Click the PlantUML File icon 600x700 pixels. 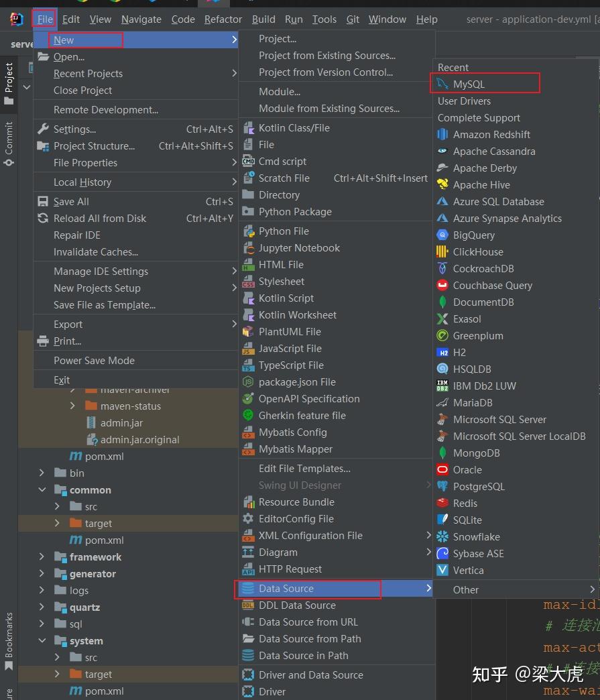pos(248,332)
